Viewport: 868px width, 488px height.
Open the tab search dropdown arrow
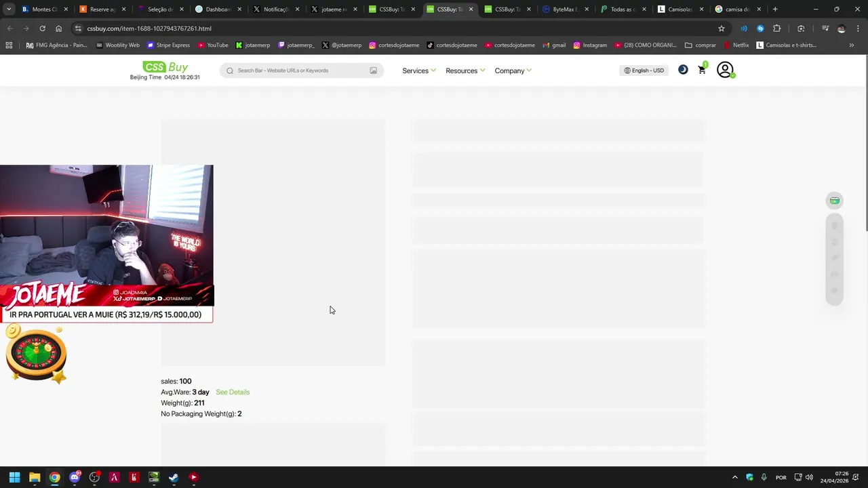[x=9, y=9]
